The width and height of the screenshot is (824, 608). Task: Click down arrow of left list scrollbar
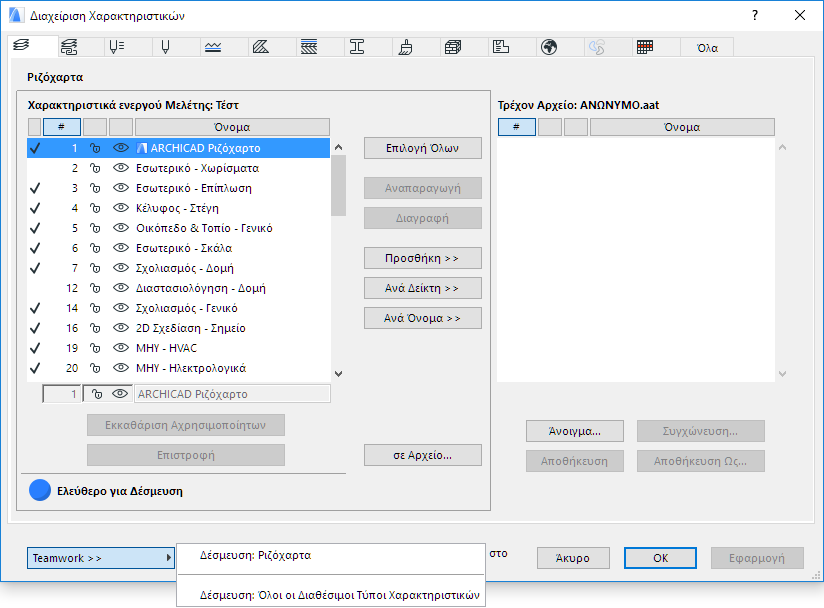tap(338, 374)
